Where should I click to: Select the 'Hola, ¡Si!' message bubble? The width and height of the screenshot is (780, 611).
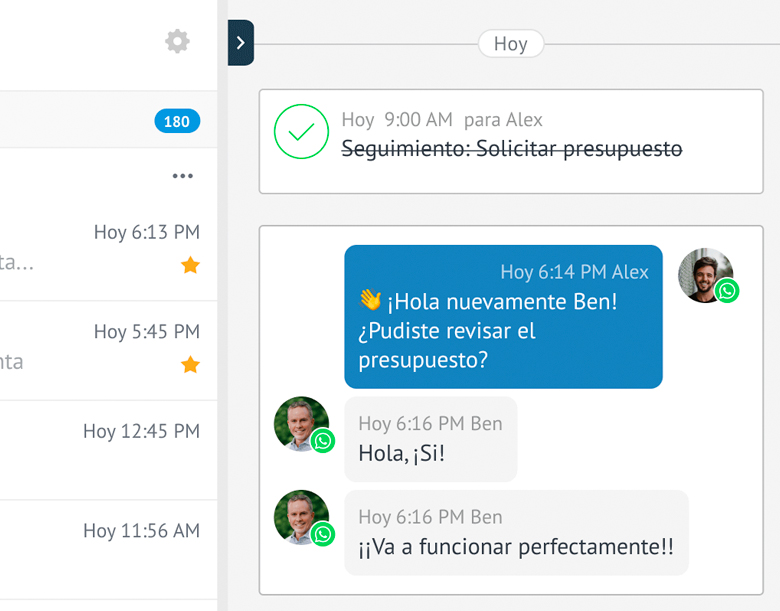(x=431, y=439)
